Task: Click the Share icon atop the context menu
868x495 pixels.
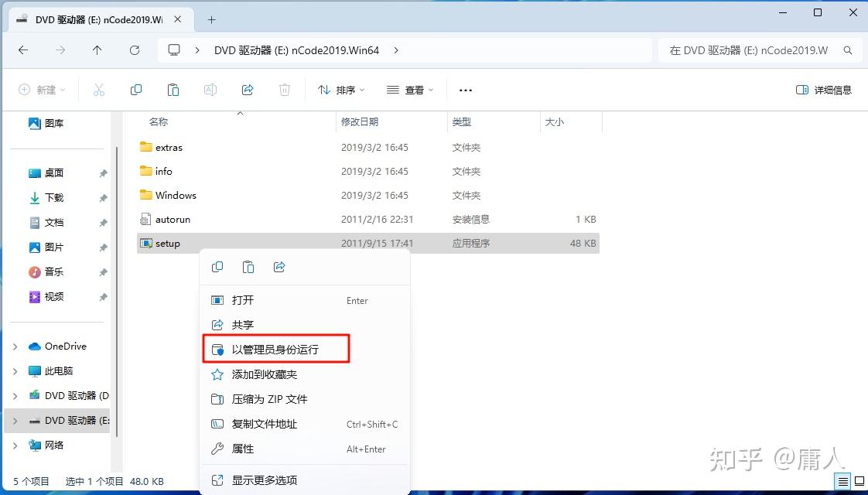Action: (279, 266)
